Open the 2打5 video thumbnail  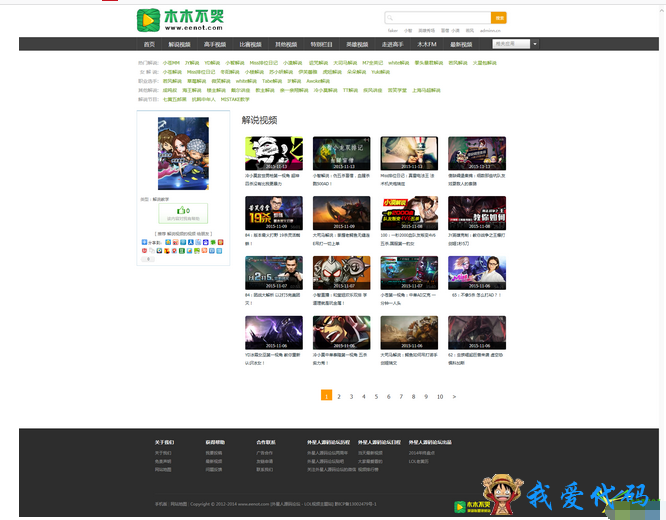pos(274,273)
